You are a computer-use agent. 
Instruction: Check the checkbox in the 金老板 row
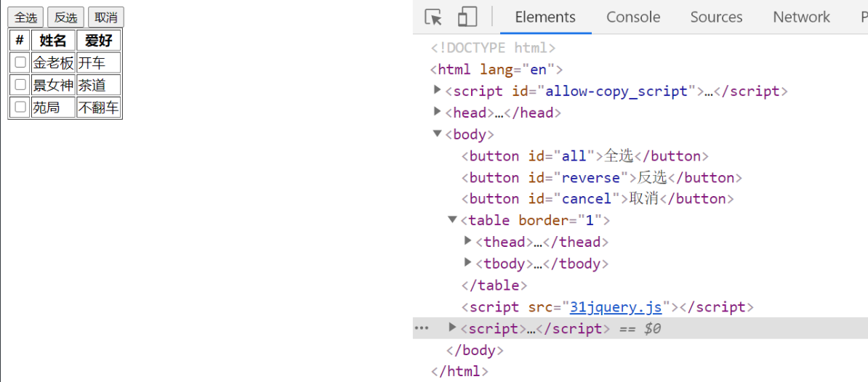point(20,62)
